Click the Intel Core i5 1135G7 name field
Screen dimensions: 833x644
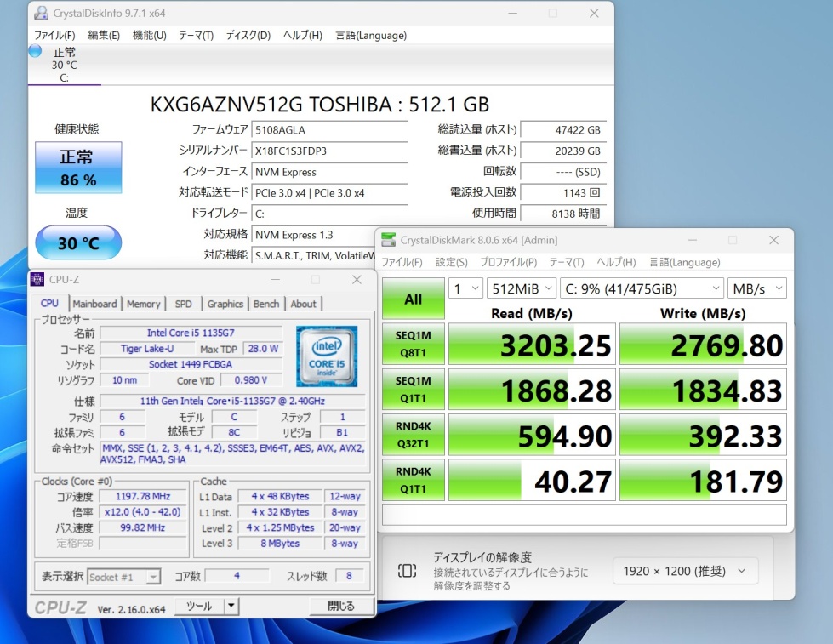(x=191, y=333)
